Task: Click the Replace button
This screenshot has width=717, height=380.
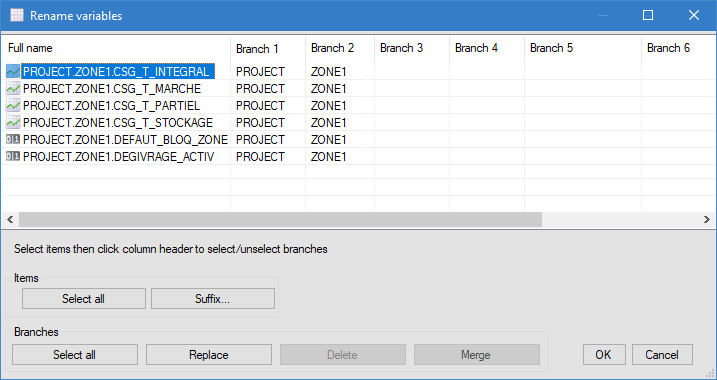Action: click(209, 354)
